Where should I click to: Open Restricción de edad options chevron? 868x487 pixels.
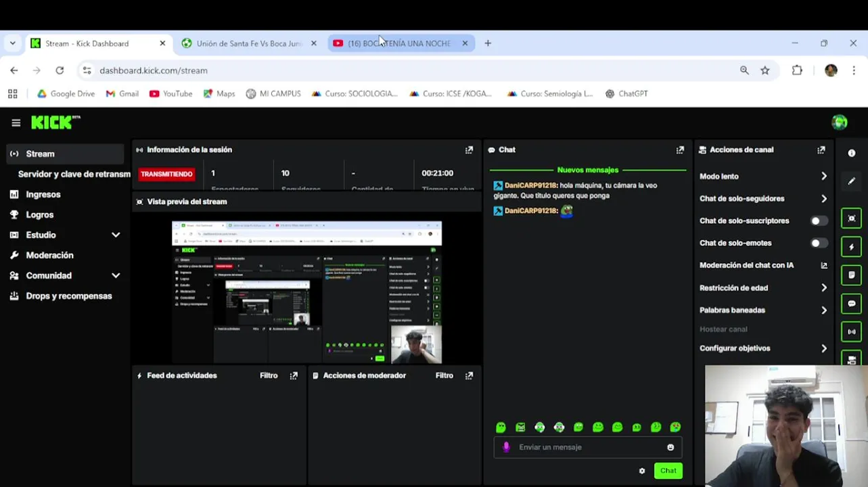coord(824,288)
